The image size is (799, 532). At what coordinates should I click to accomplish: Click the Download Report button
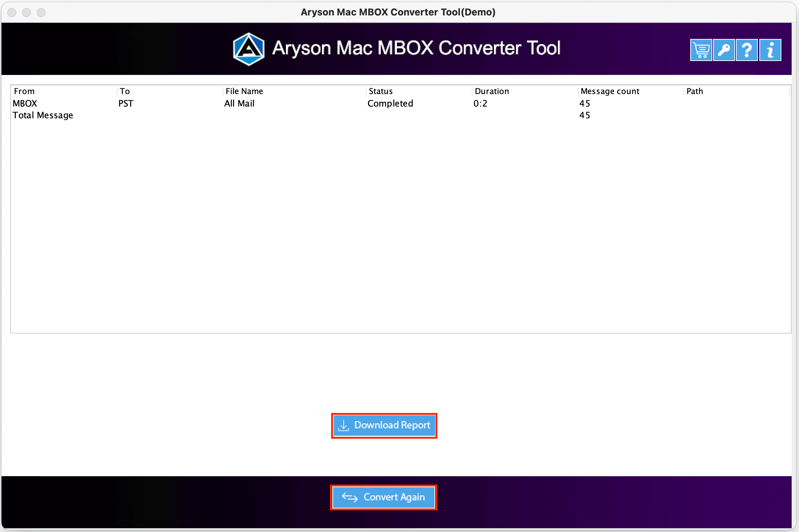tap(384, 425)
